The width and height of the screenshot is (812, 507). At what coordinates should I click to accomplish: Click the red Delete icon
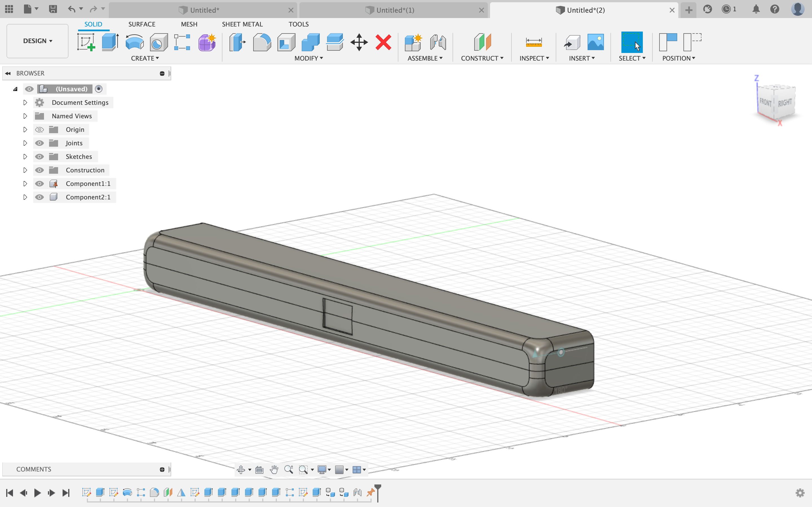point(383,42)
